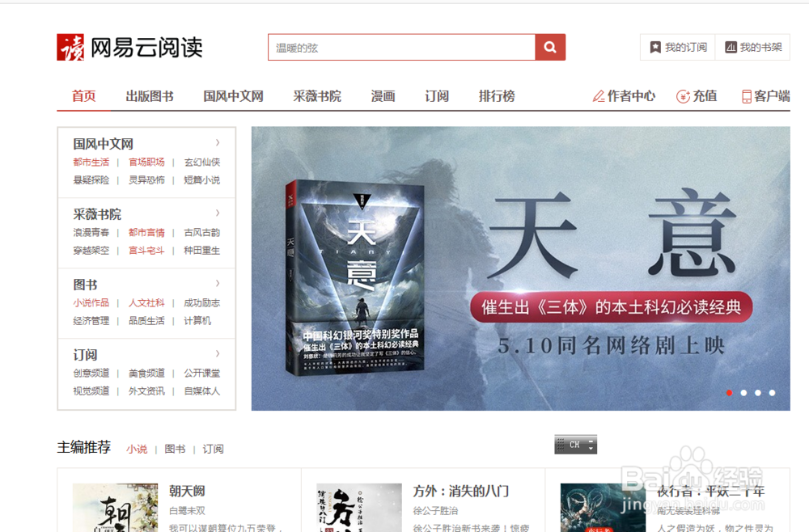Open 朝天阙 book cover thumbnail

coord(115,508)
